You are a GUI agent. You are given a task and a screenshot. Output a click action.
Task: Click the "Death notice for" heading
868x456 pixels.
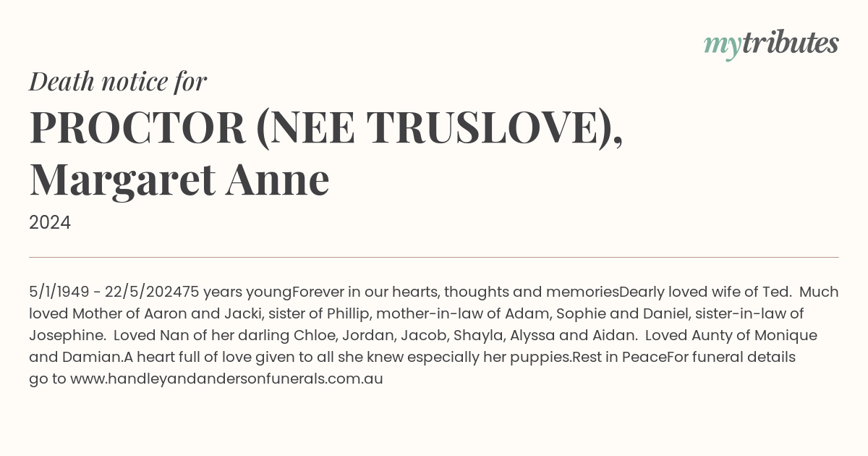coord(118,82)
